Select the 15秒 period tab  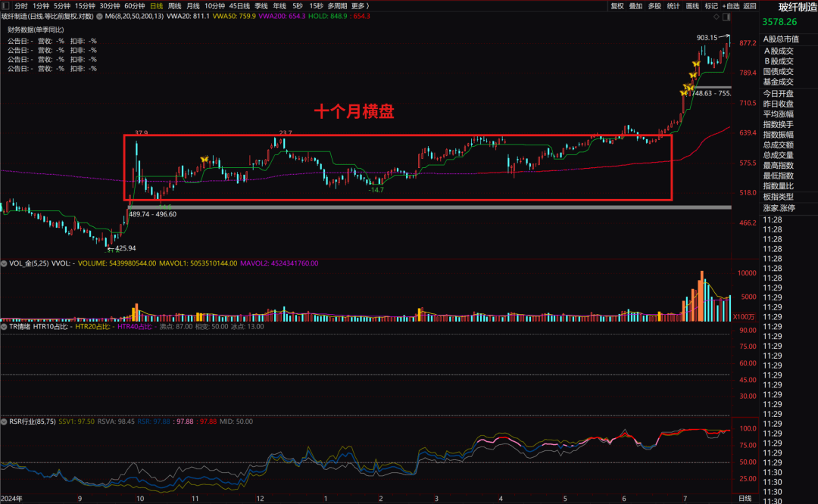click(x=316, y=6)
